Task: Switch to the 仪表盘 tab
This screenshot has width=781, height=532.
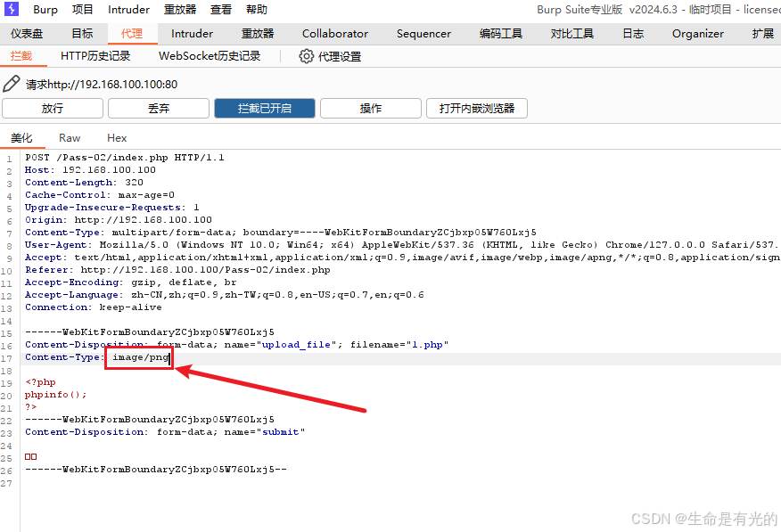Action: [27, 33]
